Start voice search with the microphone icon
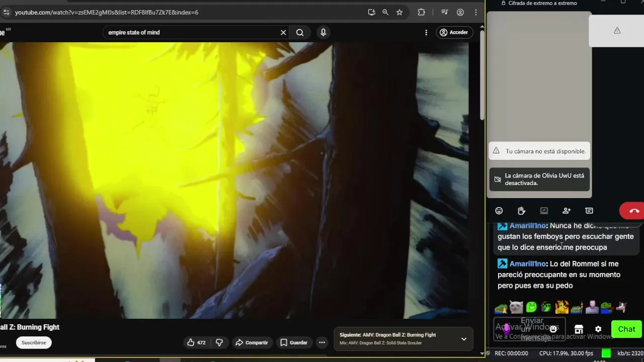This screenshot has width=644, height=362. 323,32
